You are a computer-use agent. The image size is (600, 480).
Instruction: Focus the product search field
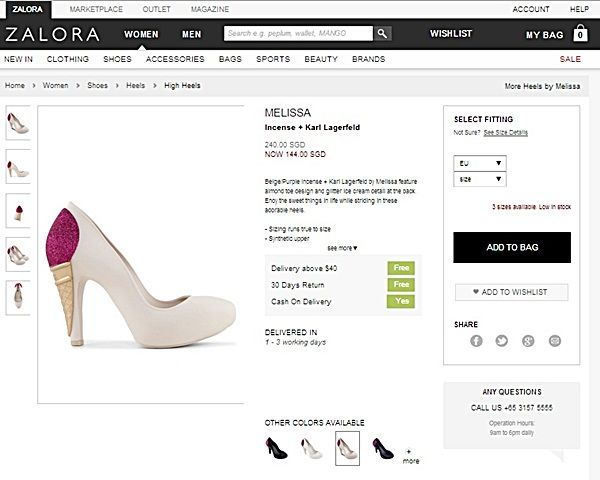pyautogui.click(x=298, y=33)
